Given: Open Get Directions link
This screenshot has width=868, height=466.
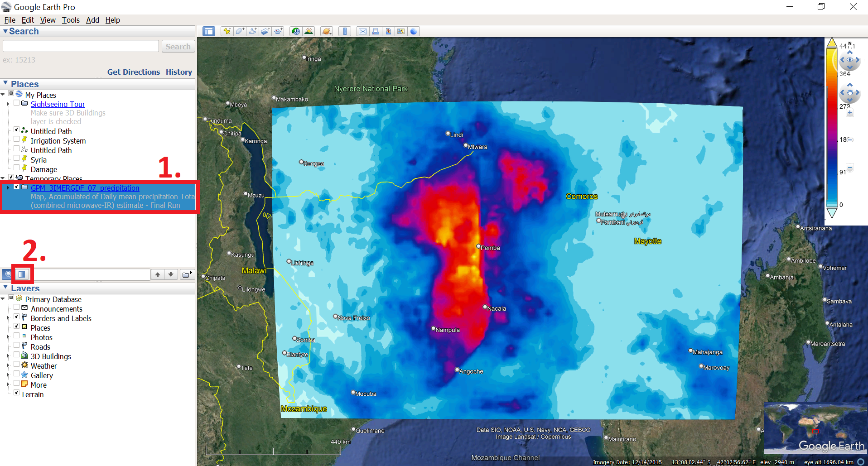Looking at the screenshot, I should [x=134, y=72].
